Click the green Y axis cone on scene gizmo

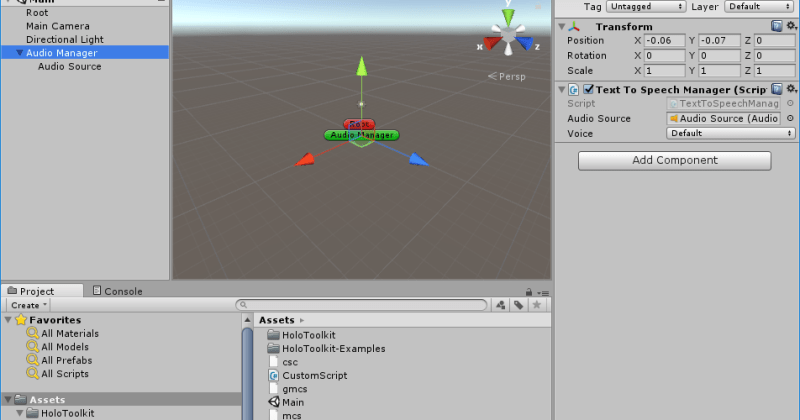[509, 17]
